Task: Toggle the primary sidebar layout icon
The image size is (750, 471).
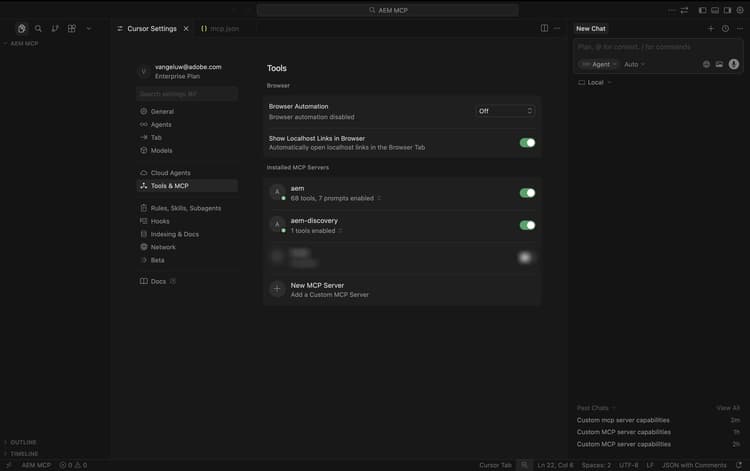Action: pos(702,10)
